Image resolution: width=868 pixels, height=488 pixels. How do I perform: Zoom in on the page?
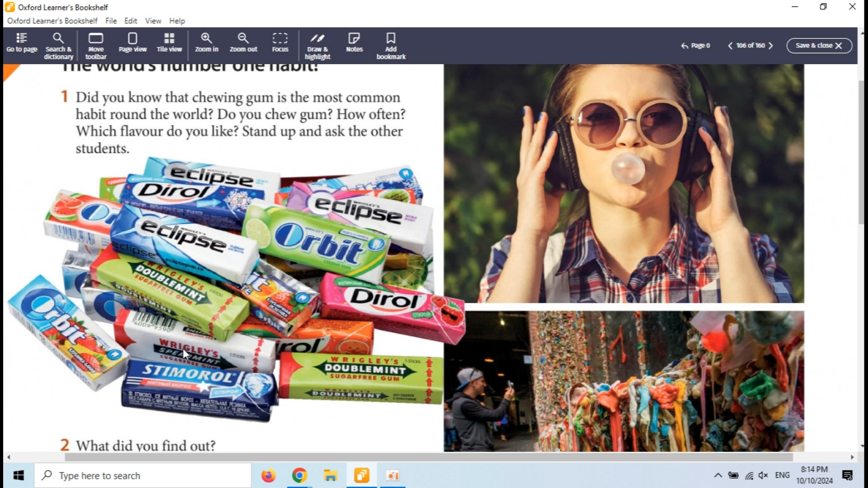[x=207, y=43]
